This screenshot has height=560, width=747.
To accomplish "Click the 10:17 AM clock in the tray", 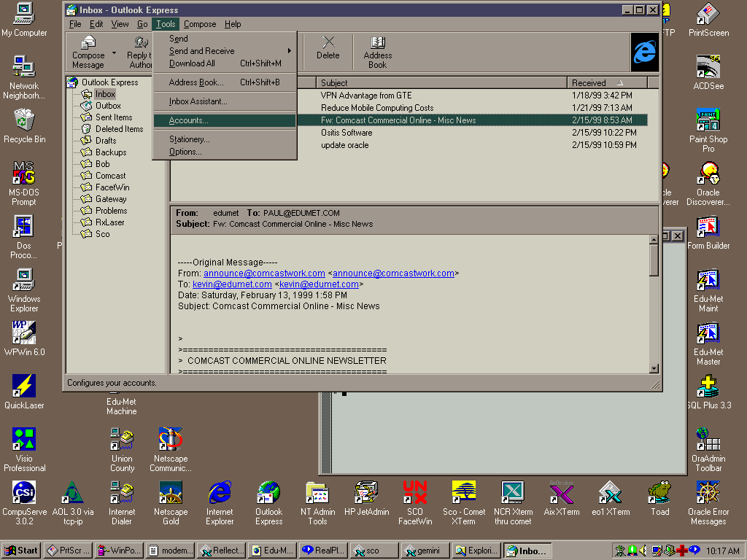I will [x=723, y=551].
